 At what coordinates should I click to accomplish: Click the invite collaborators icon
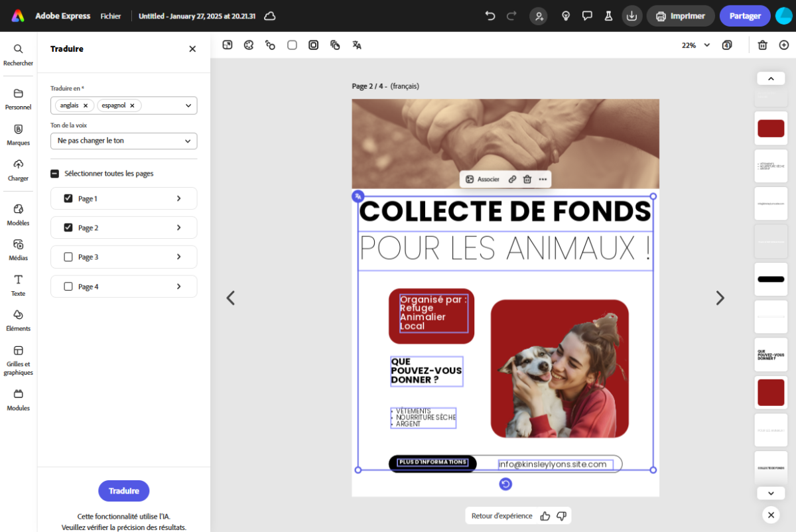(539, 16)
